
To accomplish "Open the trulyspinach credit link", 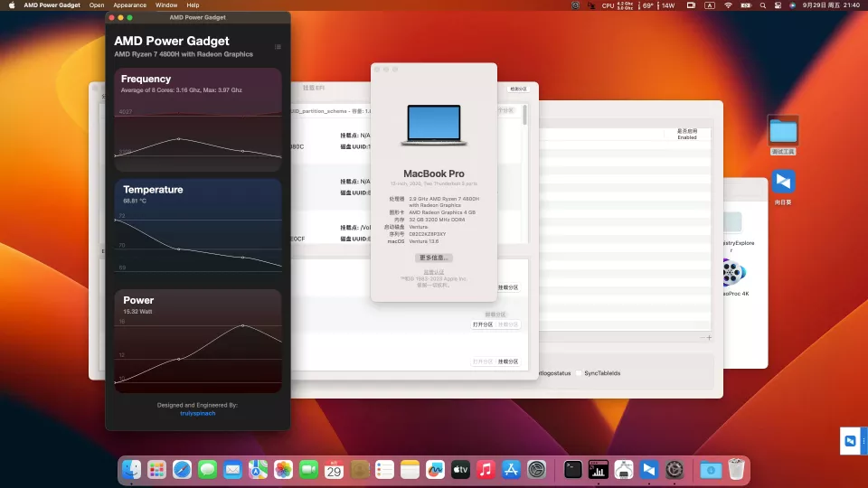I will [x=197, y=413].
